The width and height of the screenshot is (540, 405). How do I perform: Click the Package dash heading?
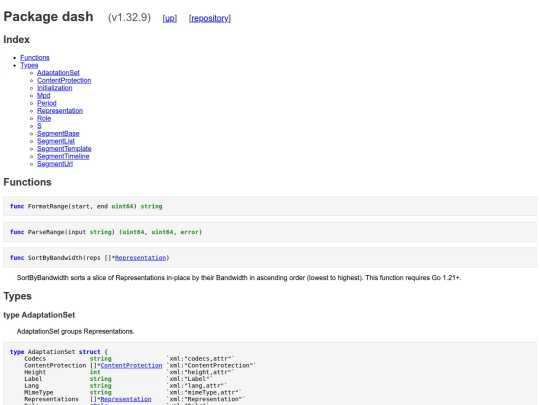(48, 17)
